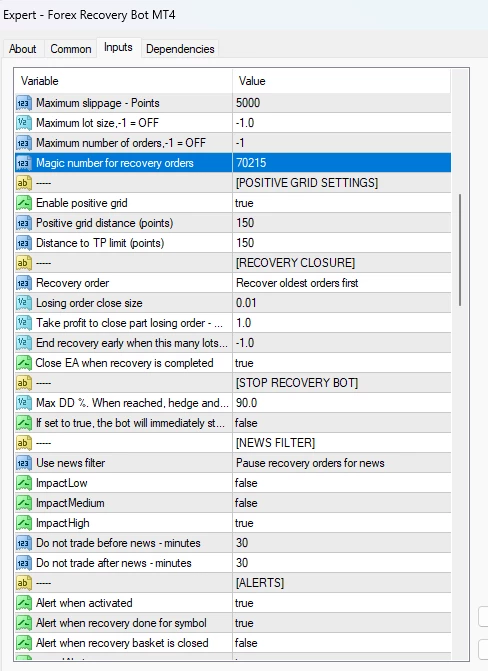Image resolution: width=488 pixels, height=671 pixels.
Task: Open the Recover oldest orders first value
Action: coord(342,283)
